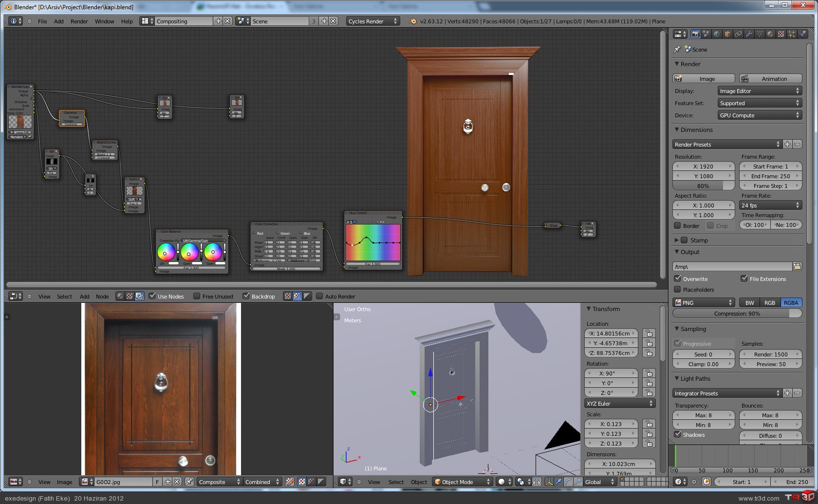
Task: Click the Compression 90% slider
Action: pyautogui.click(x=737, y=313)
